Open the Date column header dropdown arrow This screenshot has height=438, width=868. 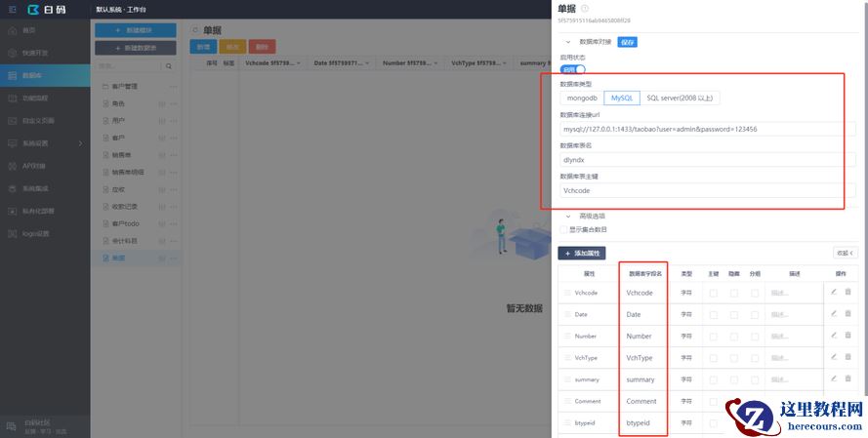(x=367, y=63)
